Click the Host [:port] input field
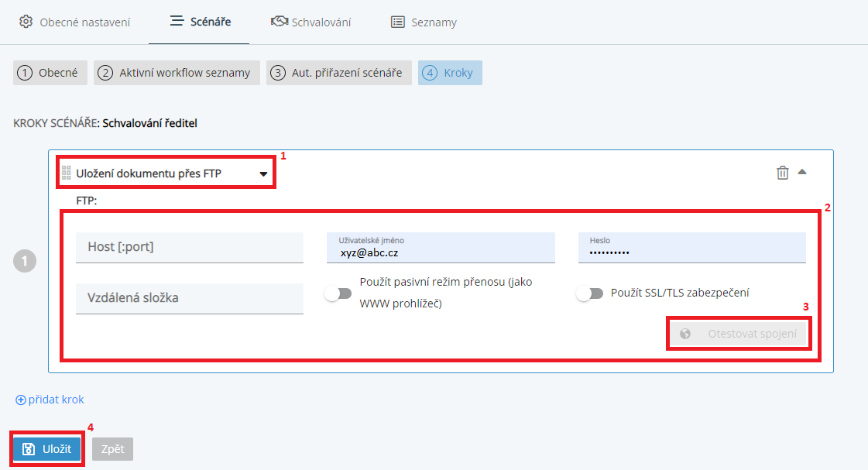Image resolution: width=868 pixels, height=470 pixels. coord(190,247)
